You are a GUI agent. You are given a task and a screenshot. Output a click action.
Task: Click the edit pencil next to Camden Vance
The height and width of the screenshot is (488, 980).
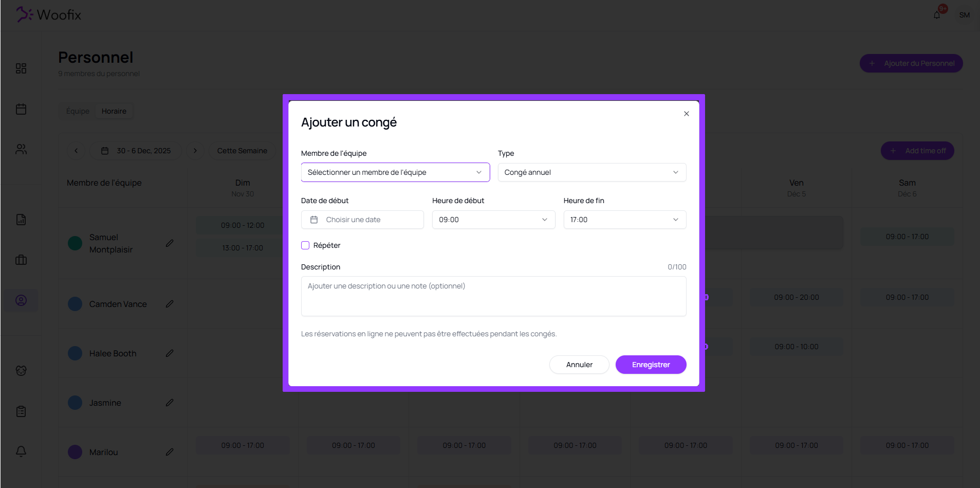click(170, 304)
